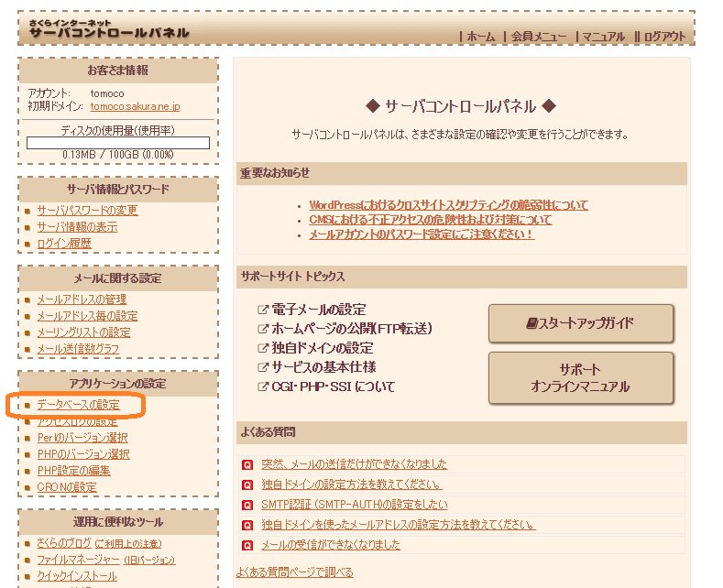Click Q icon beside 突然、メールの送信 question
The height and width of the screenshot is (588, 723).
pos(247,464)
